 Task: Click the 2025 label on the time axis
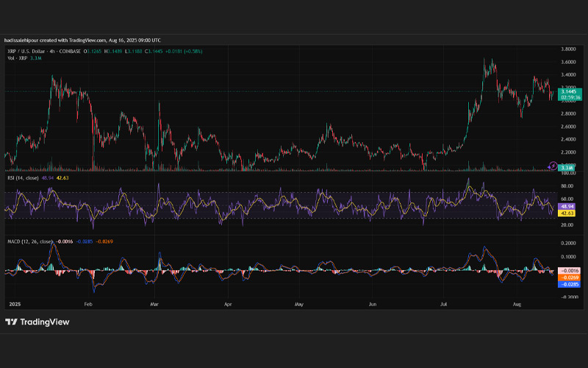pyautogui.click(x=15, y=304)
